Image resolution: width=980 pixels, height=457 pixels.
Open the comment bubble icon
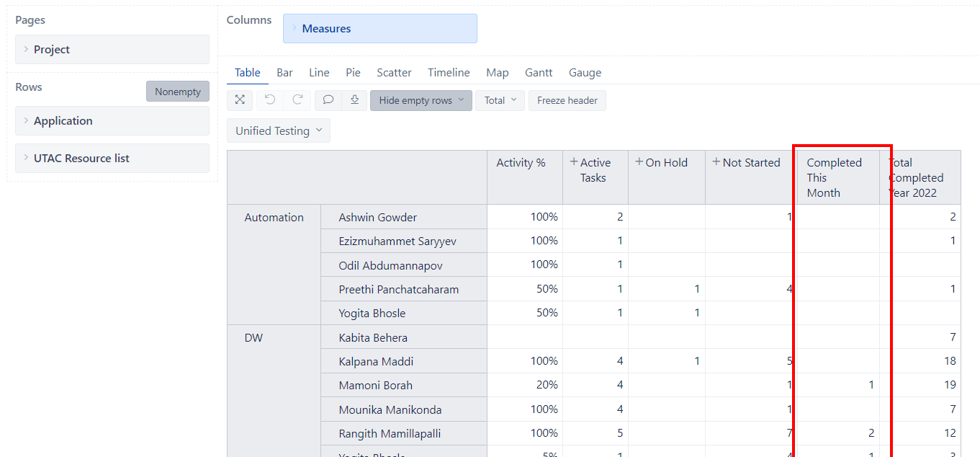[x=328, y=100]
